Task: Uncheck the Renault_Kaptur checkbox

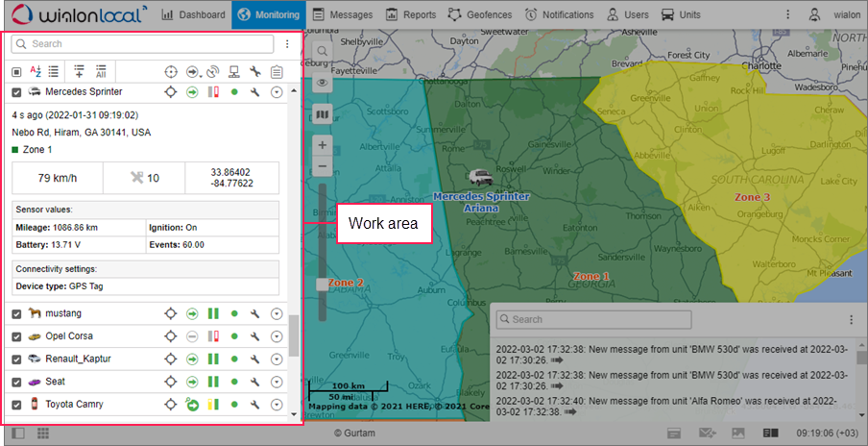Action: [16, 359]
